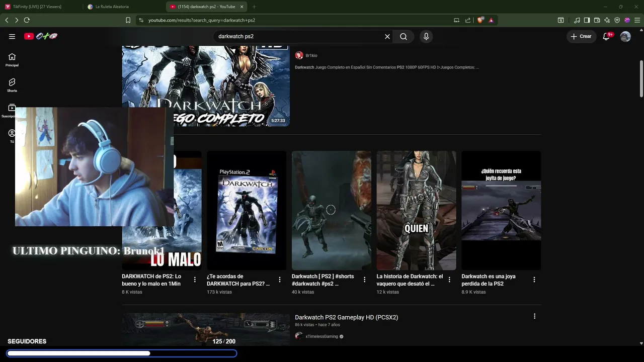Start voice search with the microphone
The height and width of the screenshot is (362, 644).
(426, 36)
